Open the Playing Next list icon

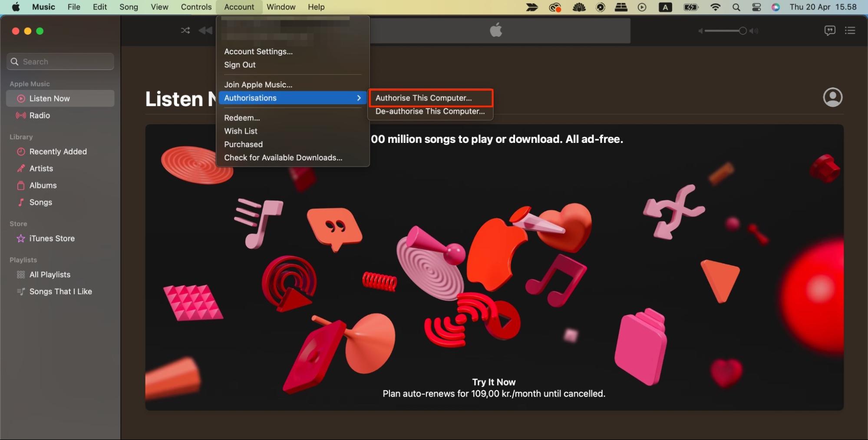click(850, 30)
